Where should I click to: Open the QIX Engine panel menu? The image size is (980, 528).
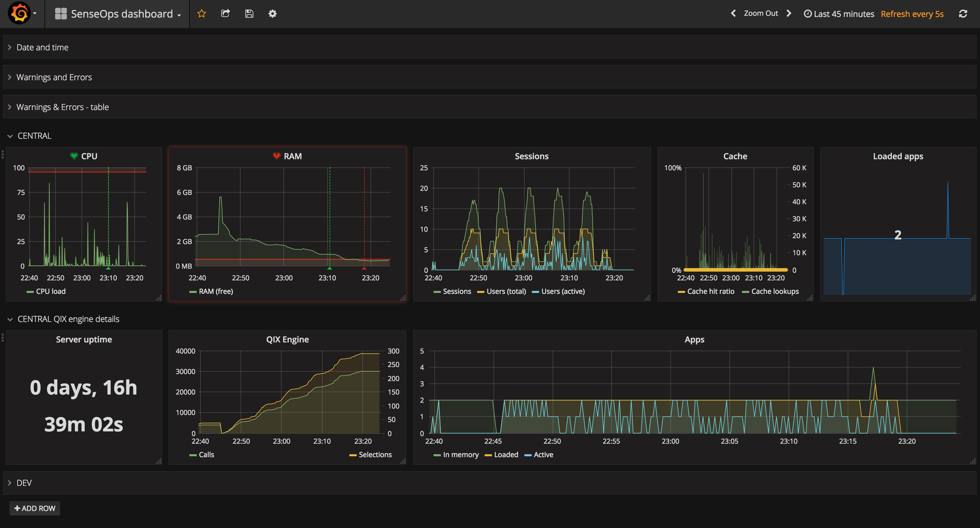(x=287, y=339)
